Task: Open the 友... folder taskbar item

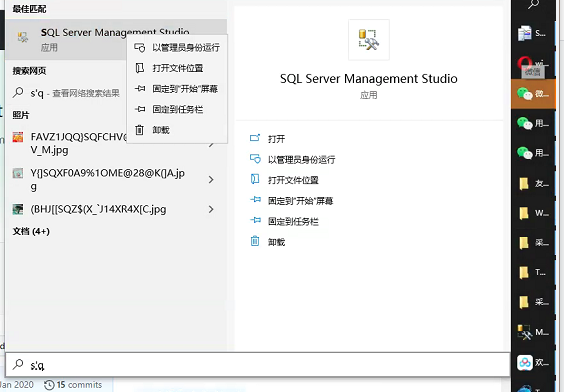Action: (x=533, y=183)
